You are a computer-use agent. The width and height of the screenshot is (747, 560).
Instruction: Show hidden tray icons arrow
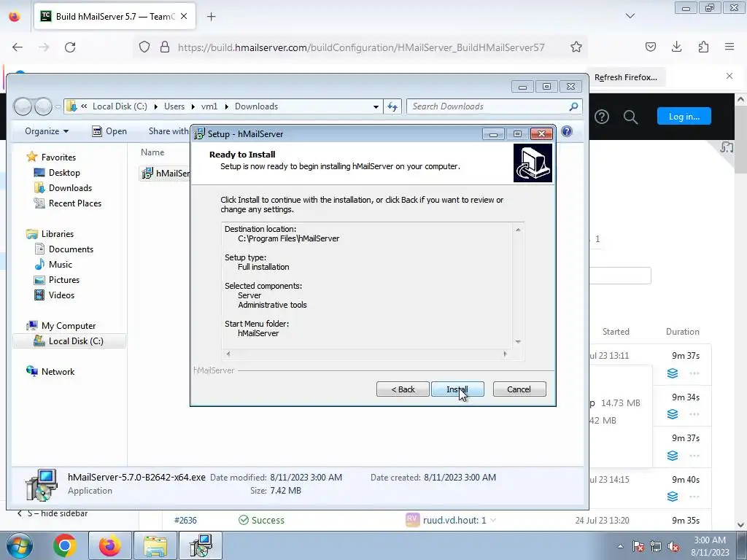[x=620, y=546]
